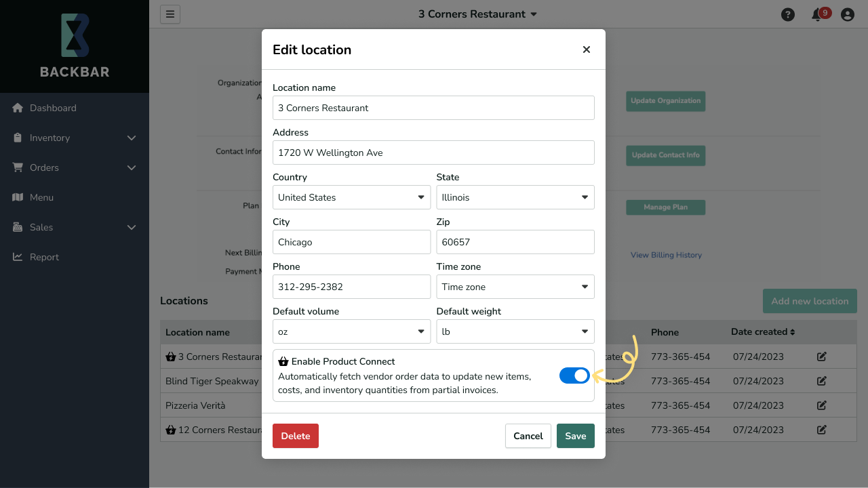The image size is (868, 488).
Task: Open the State dropdown
Action: 515,197
